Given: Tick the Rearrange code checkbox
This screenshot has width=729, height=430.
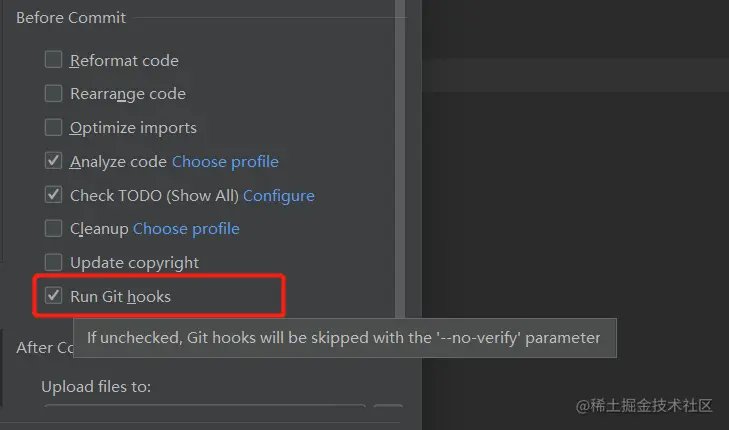Looking at the screenshot, I should 53,93.
